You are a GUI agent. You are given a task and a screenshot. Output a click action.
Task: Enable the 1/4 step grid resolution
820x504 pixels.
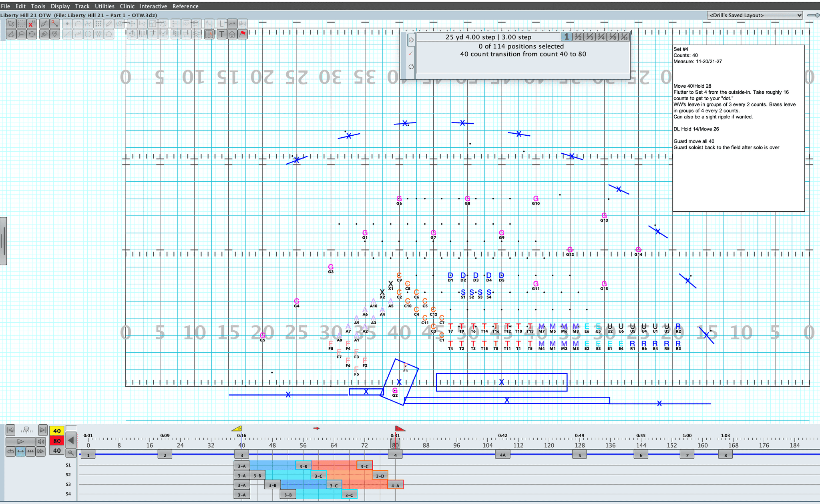tap(601, 37)
